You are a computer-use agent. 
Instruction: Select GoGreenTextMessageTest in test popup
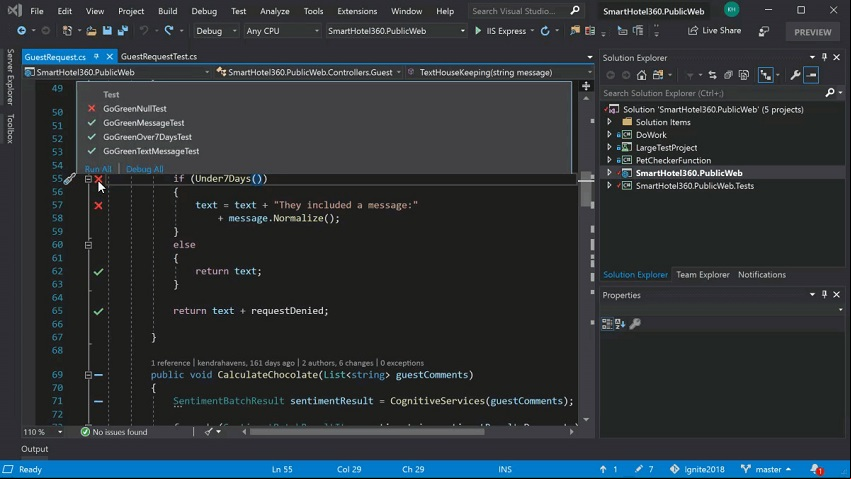pos(151,151)
